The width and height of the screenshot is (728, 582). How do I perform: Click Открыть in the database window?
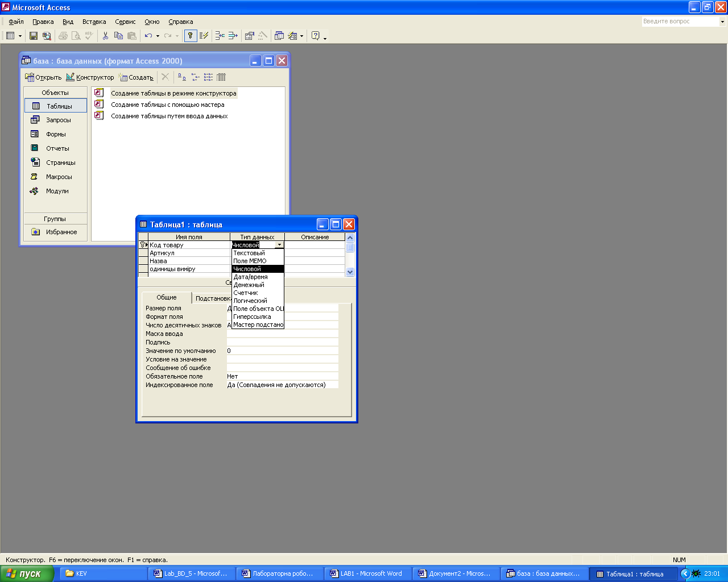click(x=43, y=77)
